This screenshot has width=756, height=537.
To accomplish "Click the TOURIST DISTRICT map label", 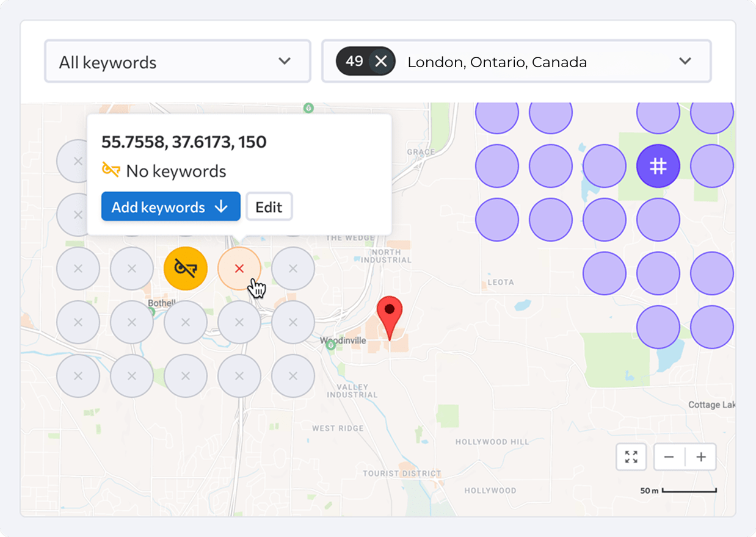I will 402,474.
